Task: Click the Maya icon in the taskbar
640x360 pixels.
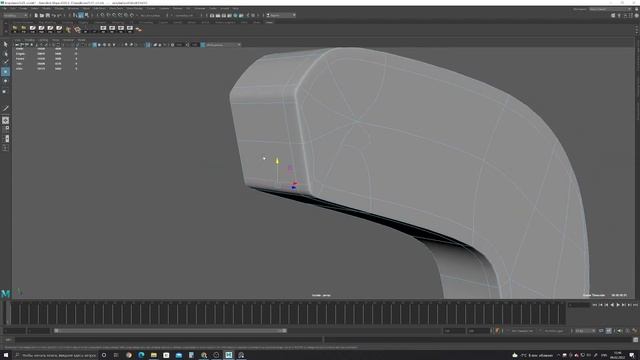Action: point(229,355)
